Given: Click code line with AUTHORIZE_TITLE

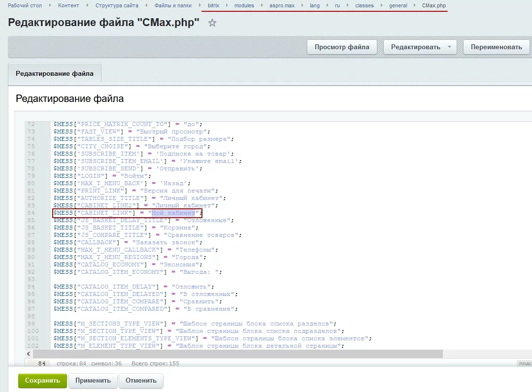Looking at the screenshot, I should coord(139,198).
